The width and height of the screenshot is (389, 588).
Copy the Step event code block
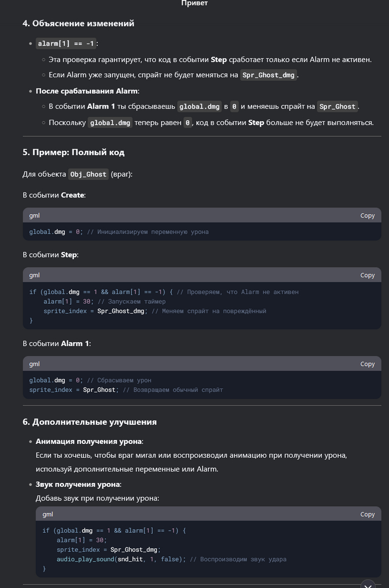[x=367, y=275]
